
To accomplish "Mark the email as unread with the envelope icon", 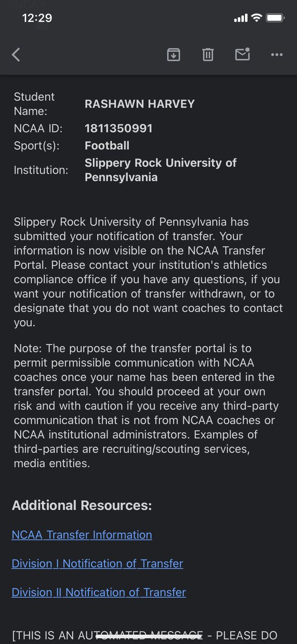I will [x=243, y=54].
